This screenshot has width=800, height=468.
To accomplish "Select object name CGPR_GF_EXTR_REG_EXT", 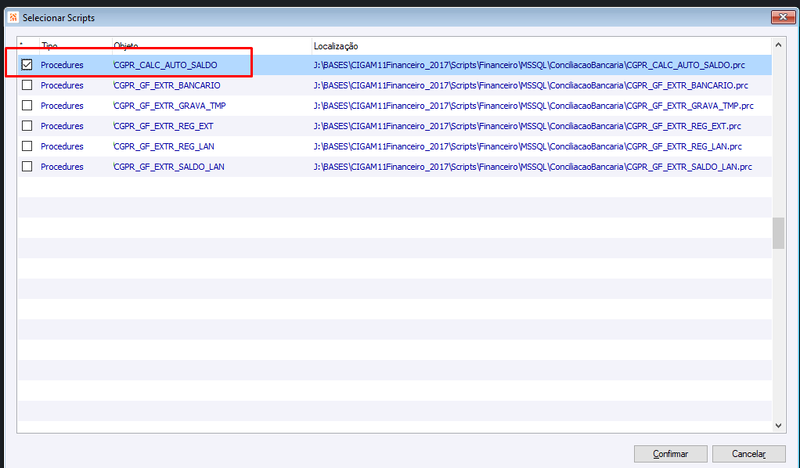I will coord(163,126).
